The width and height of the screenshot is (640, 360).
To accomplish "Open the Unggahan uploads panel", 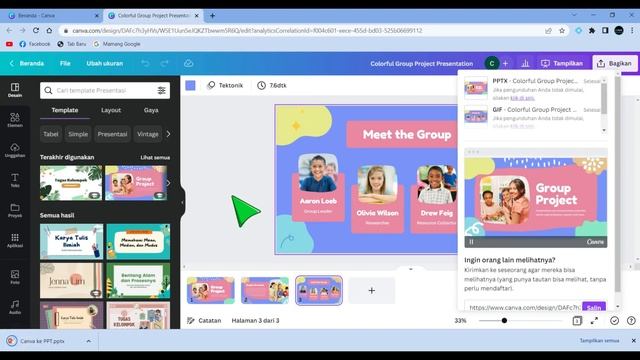I will [15, 150].
